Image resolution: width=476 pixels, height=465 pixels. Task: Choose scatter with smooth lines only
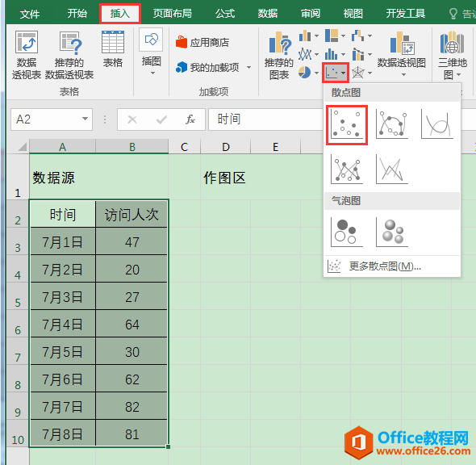(437, 124)
